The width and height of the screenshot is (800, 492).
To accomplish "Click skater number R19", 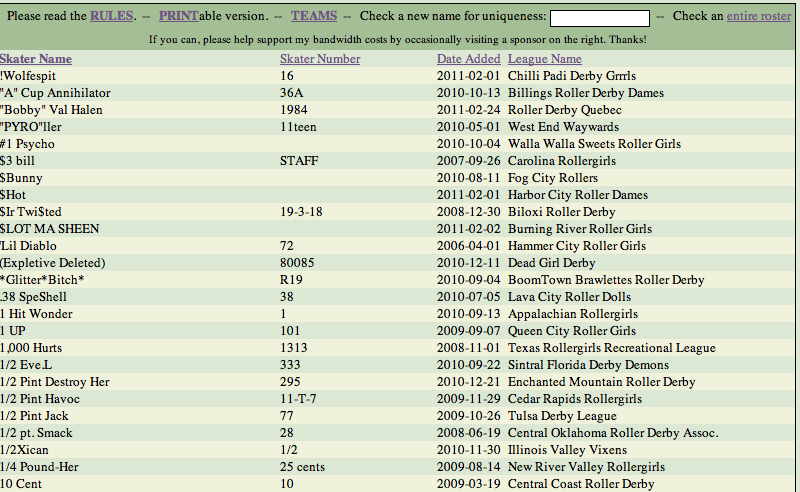I will (x=291, y=280).
